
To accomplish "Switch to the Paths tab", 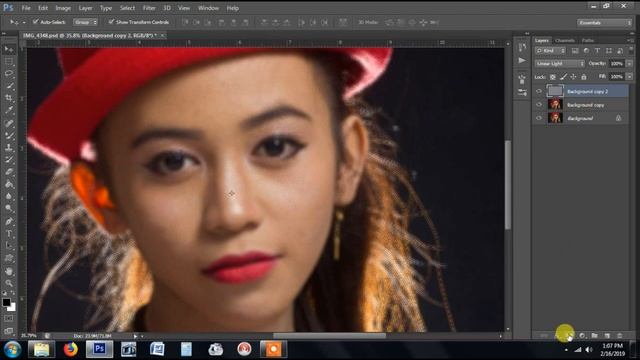I will (x=588, y=40).
